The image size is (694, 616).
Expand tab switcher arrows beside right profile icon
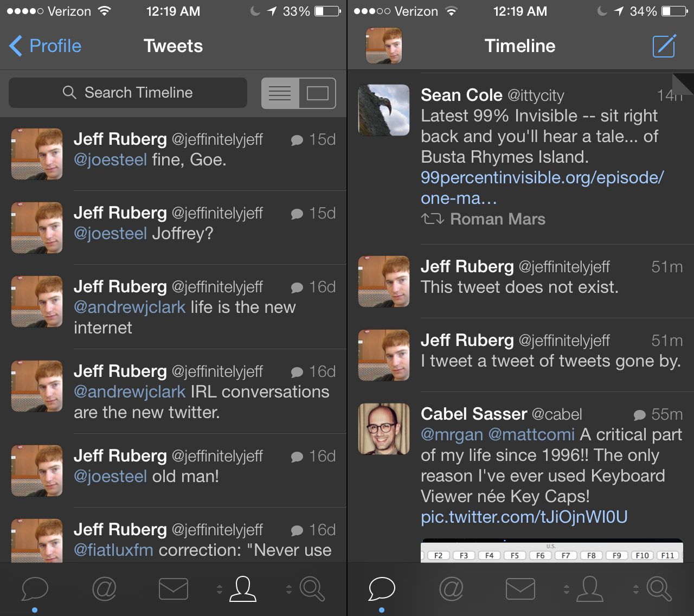[567, 589]
